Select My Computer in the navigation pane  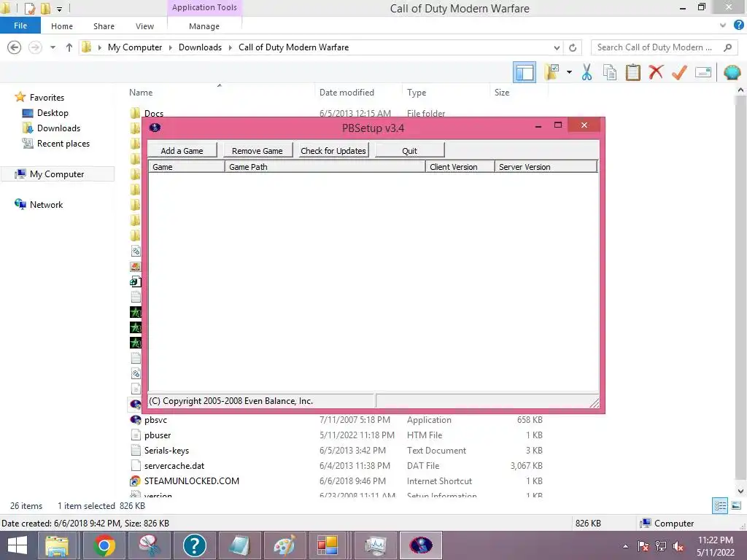point(57,174)
